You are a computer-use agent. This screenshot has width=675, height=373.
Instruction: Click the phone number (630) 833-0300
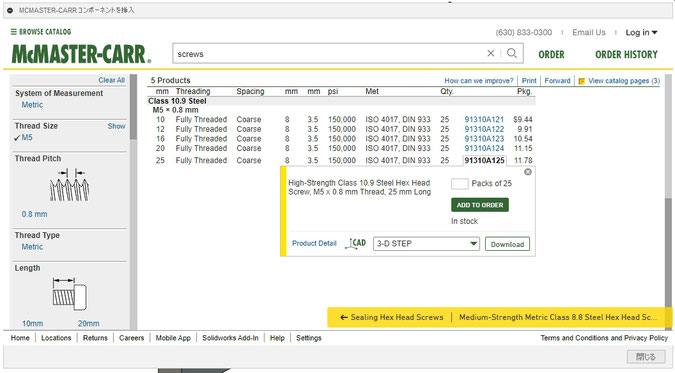pos(523,33)
